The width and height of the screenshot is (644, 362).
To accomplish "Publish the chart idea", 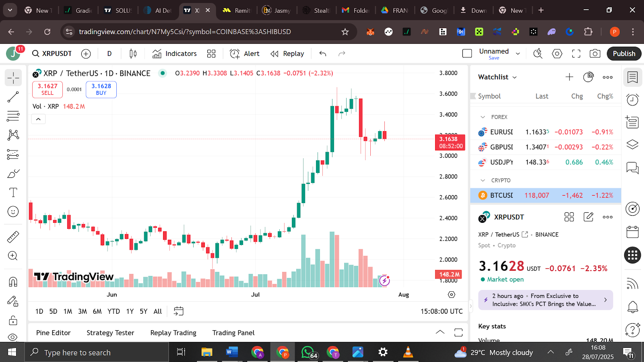I will [x=624, y=53].
